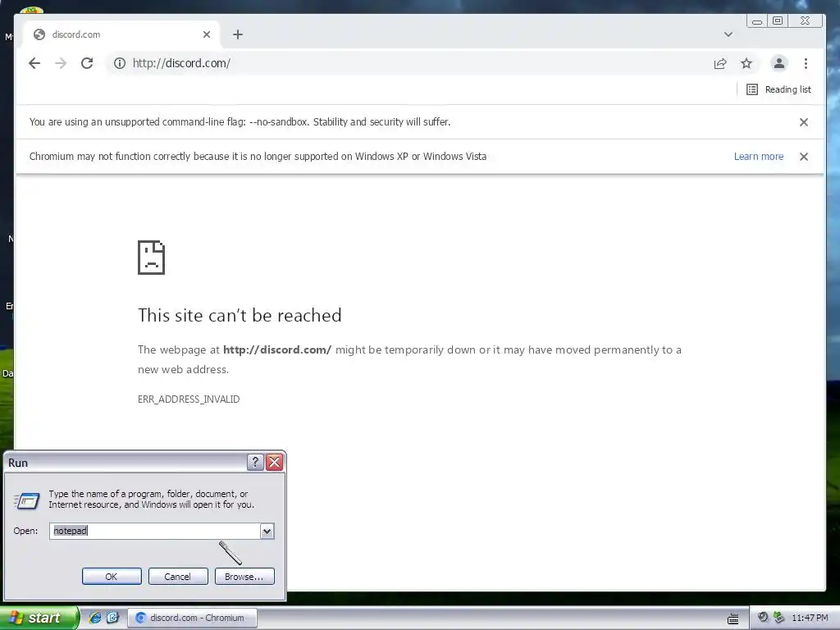View site information icon in address bar

tap(120, 63)
